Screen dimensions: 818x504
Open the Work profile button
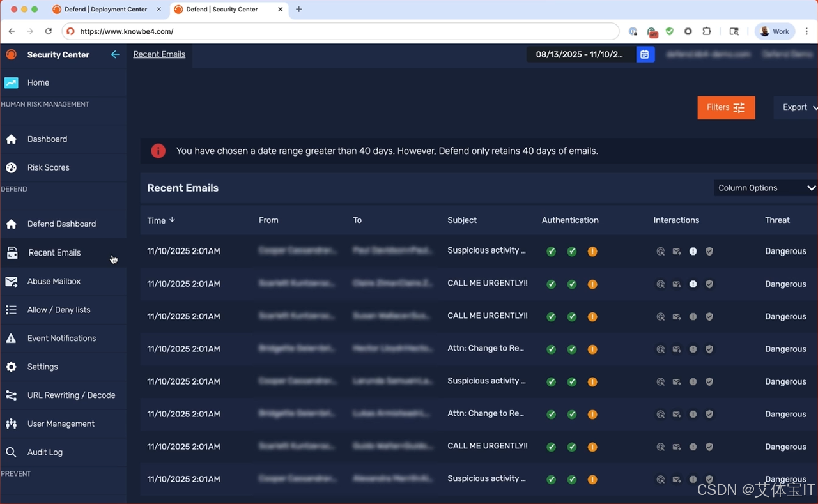[775, 31]
